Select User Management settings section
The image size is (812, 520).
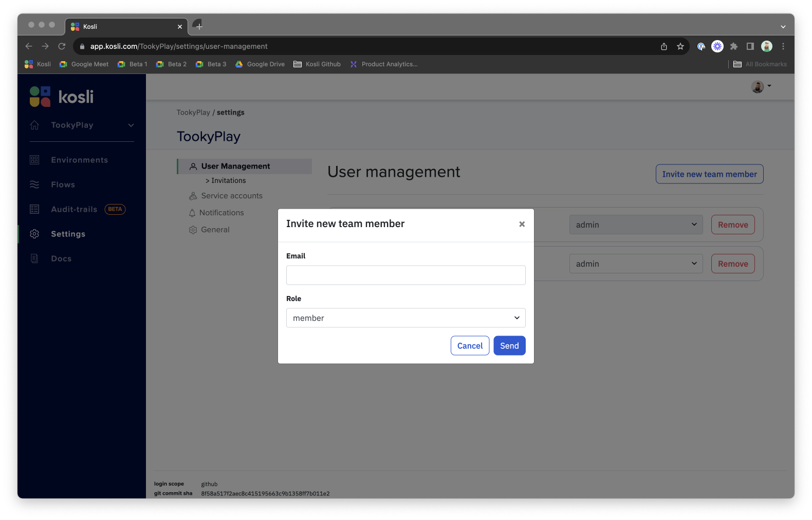[245, 166]
